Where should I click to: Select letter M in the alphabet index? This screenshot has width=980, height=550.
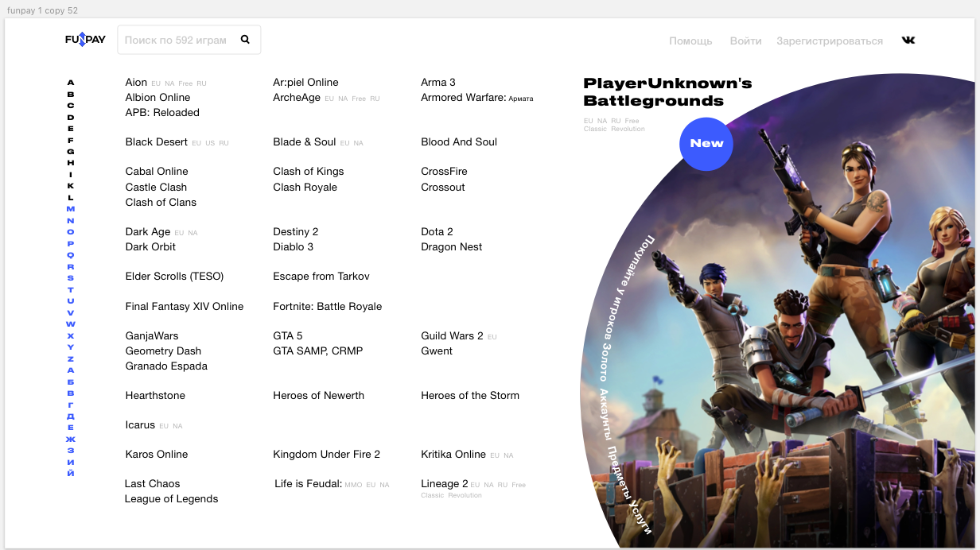tap(71, 209)
